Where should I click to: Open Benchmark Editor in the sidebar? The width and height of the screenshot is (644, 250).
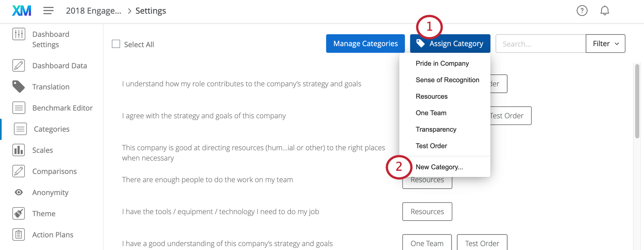(x=62, y=108)
